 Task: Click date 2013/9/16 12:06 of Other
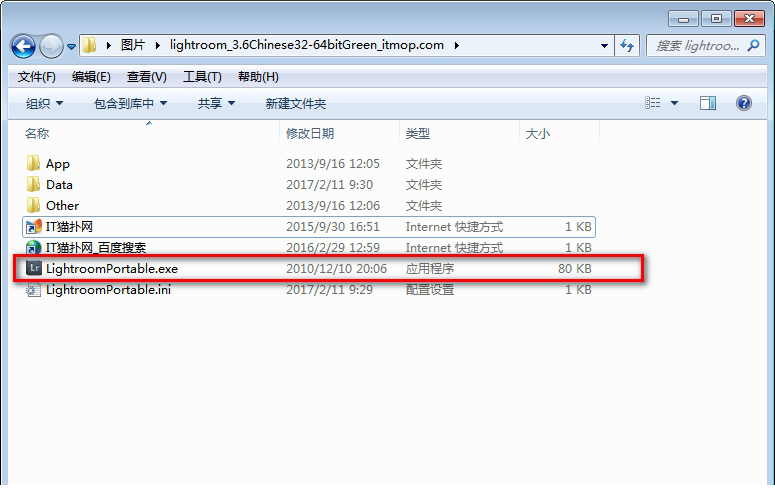click(333, 205)
